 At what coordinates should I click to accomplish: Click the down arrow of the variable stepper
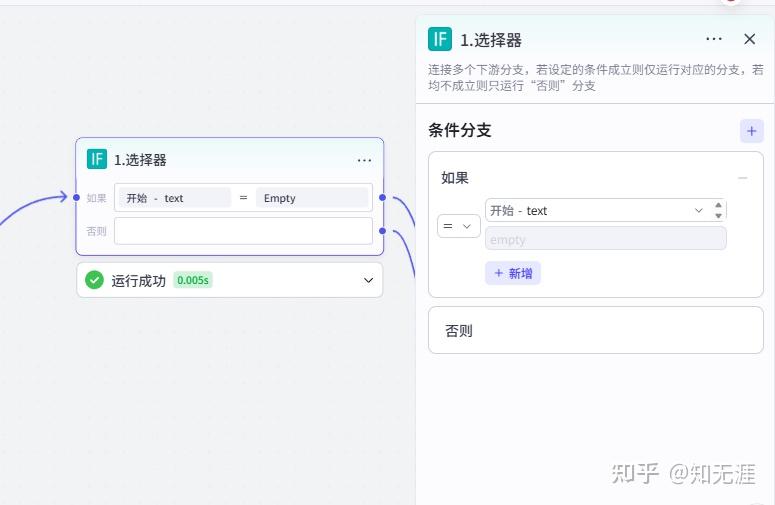pos(718,216)
